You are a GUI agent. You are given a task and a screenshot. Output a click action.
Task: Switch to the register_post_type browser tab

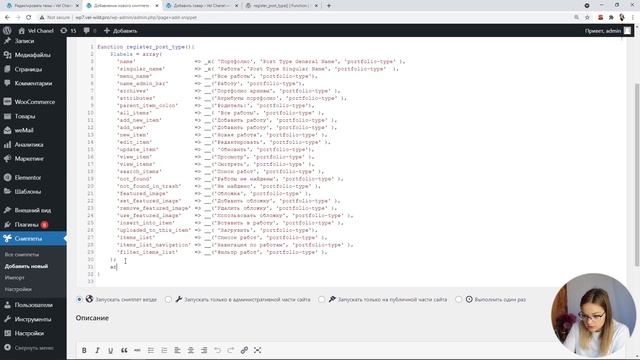[x=281, y=6]
